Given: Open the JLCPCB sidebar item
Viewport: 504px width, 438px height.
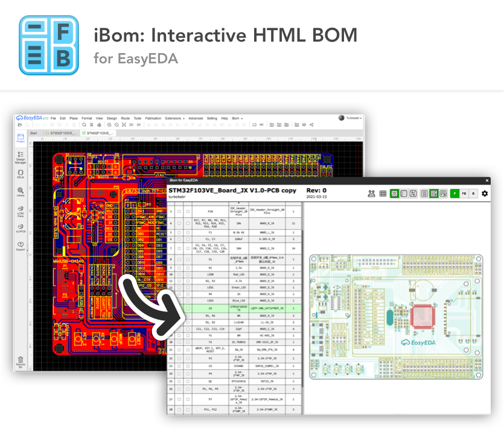Looking at the screenshot, I should (x=21, y=228).
